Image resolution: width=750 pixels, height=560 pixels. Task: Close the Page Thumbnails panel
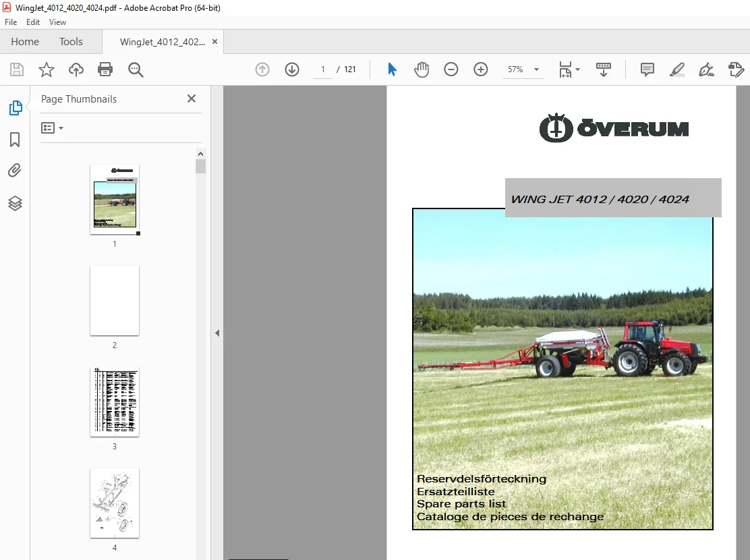coord(192,99)
